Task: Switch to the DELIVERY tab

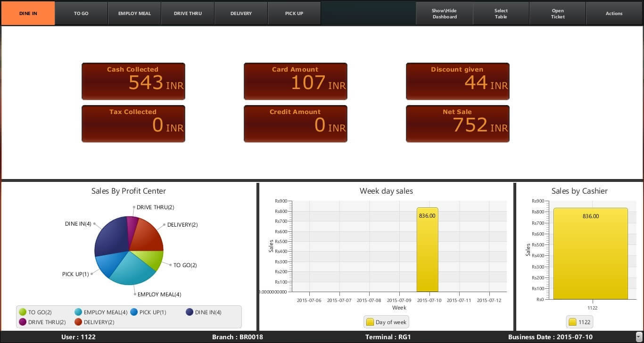Action: (241, 13)
